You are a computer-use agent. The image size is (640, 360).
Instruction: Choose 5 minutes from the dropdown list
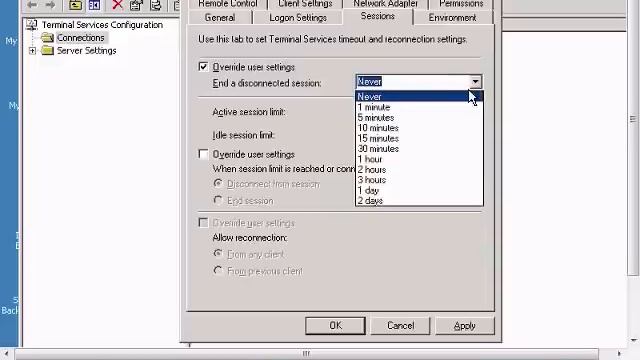[x=419, y=118]
